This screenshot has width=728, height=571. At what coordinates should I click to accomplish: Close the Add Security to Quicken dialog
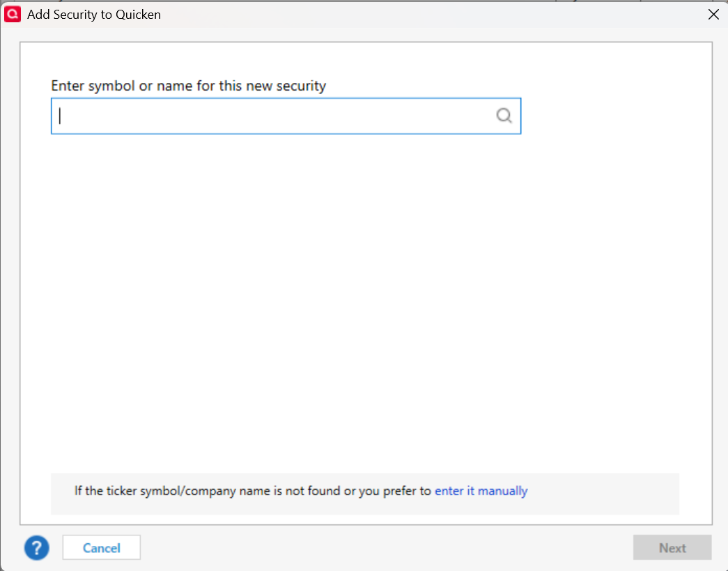(x=713, y=14)
